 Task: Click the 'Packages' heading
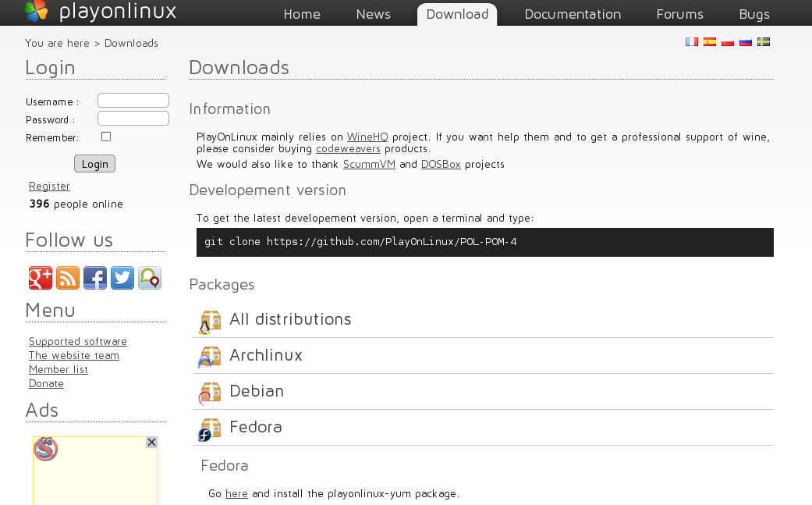222,284
